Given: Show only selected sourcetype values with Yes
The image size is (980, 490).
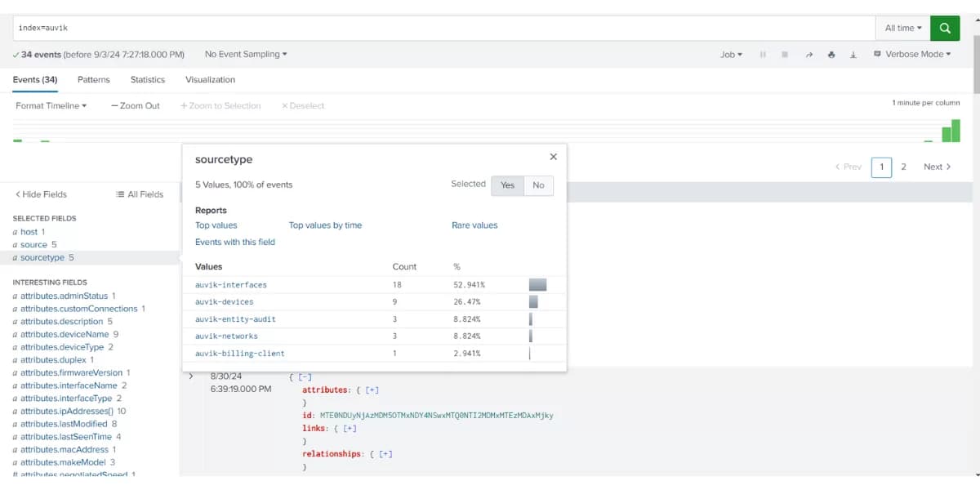Looking at the screenshot, I should click(507, 185).
